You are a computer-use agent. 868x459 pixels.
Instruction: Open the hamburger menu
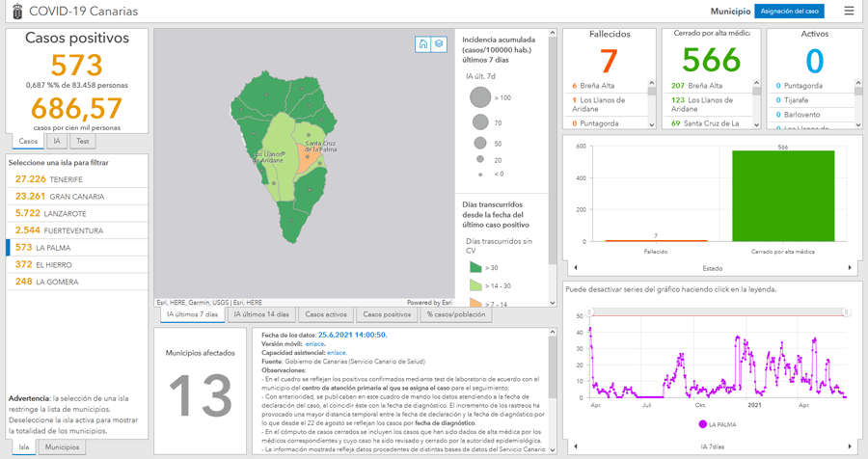(x=849, y=12)
